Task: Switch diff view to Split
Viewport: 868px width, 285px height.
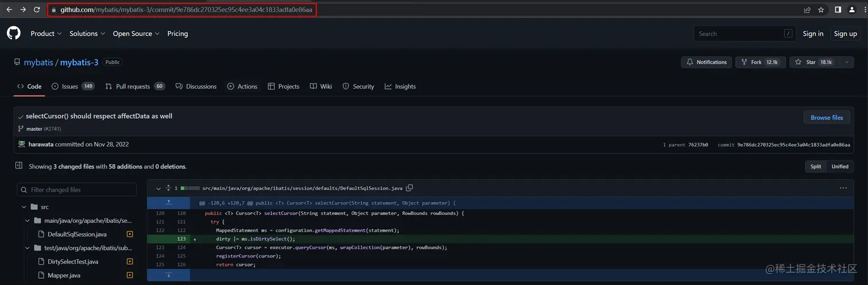Action: pos(815,166)
